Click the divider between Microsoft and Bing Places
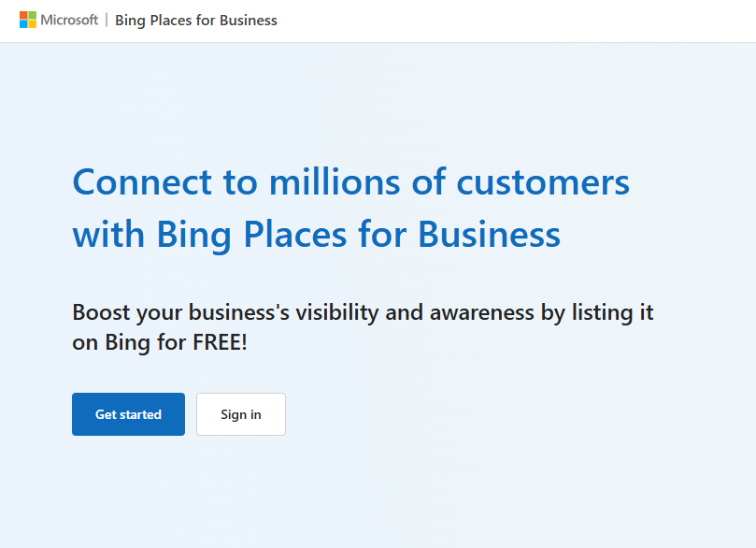The width and height of the screenshot is (756, 548). (107, 20)
